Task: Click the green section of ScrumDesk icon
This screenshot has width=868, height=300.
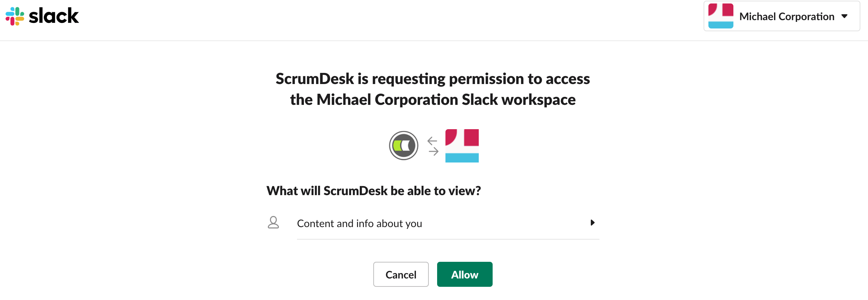Action: (398, 145)
